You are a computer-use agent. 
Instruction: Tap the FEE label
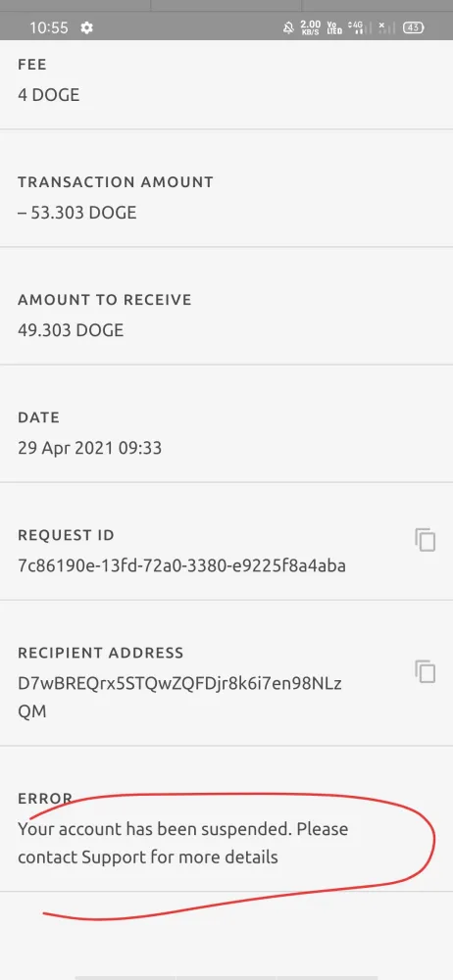[32, 65]
